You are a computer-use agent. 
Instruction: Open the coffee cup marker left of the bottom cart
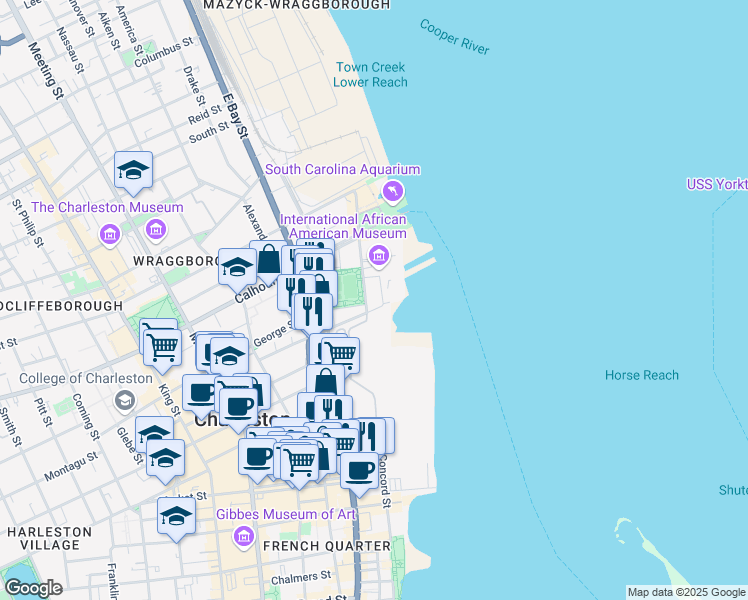(x=257, y=459)
